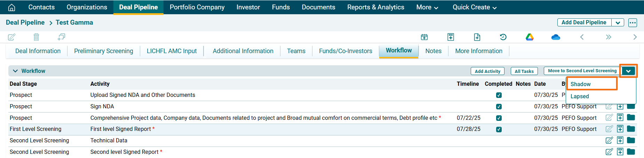
Task: Expand the More menu in navigation
Action: pos(427,7)
